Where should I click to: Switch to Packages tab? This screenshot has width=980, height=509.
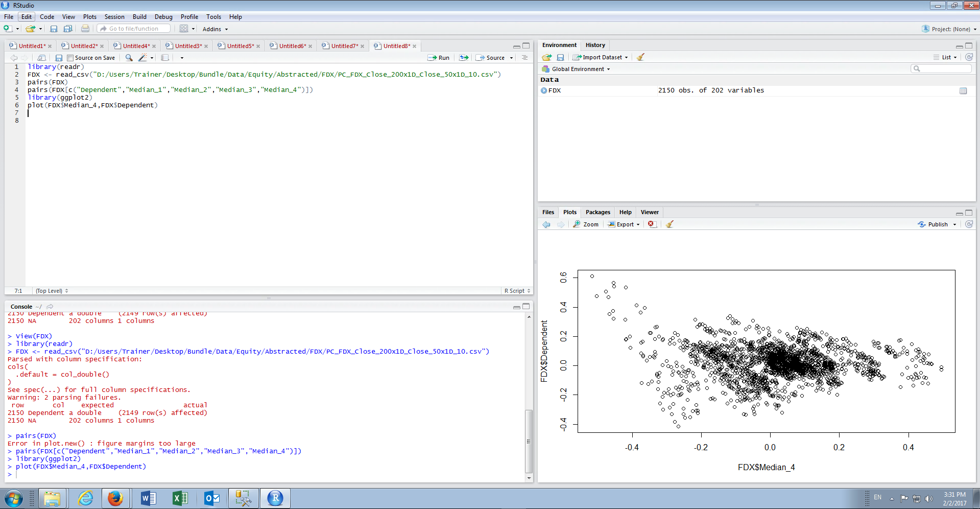pyautogui.click(x=597, y=212)
